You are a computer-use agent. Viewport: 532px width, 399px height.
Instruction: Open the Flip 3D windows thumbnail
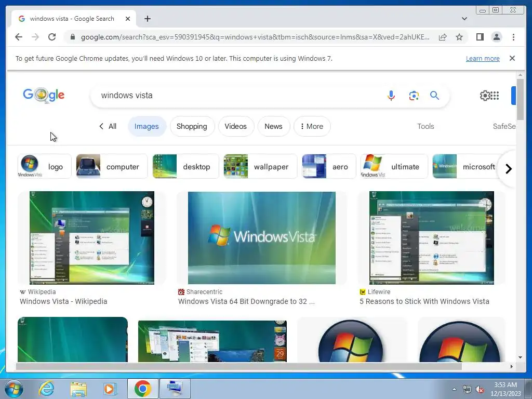pyautogui.click(x=212, y=341)
